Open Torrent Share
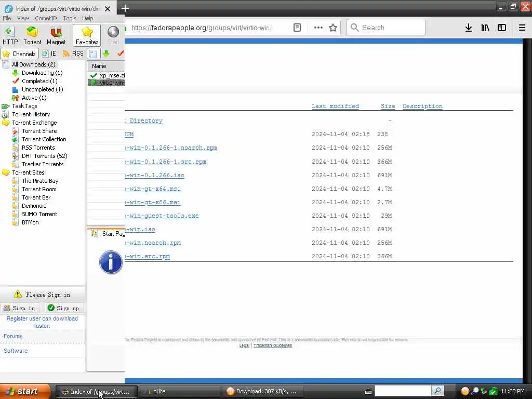The height and width of the screenshot is (399, 532). click(39, 131)
